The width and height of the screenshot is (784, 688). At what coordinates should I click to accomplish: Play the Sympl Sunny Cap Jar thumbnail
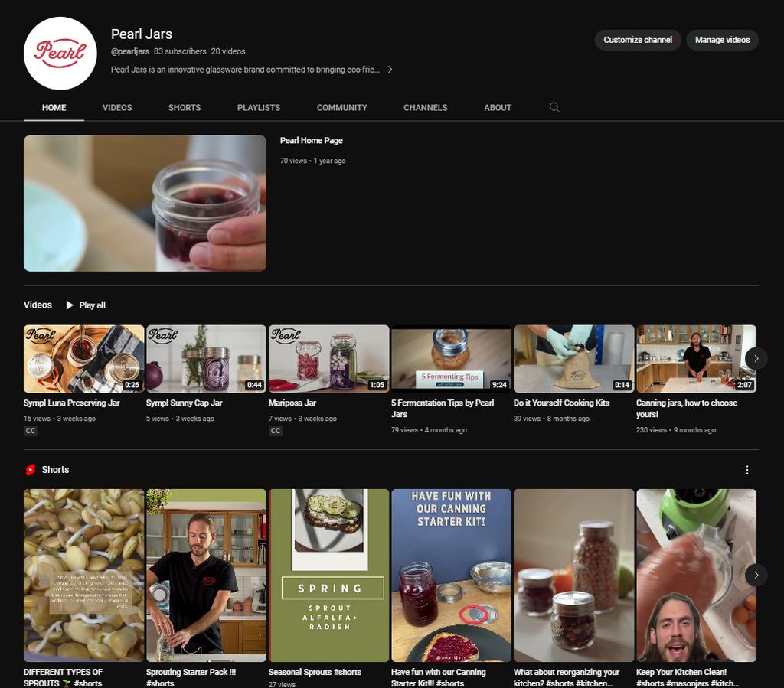tap(206, 359)
